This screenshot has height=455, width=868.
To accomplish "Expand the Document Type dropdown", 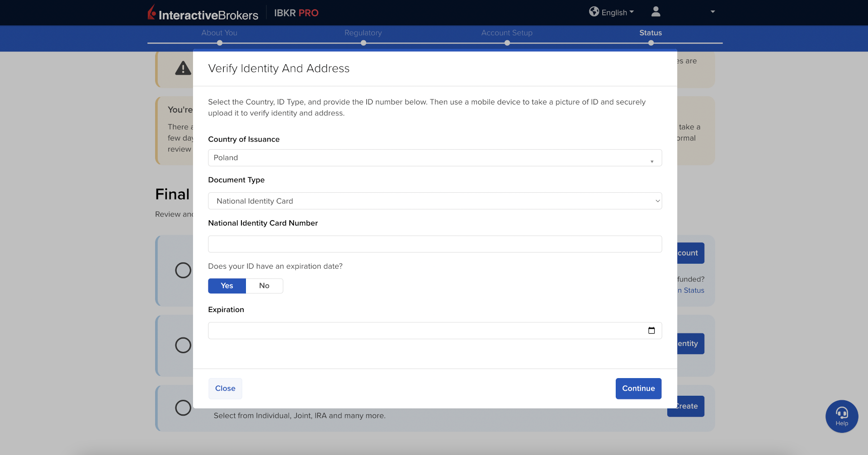I will click(434, 201).
